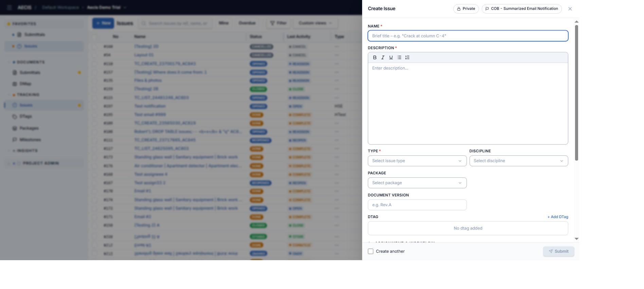Submit the new issue

(558, 251)
